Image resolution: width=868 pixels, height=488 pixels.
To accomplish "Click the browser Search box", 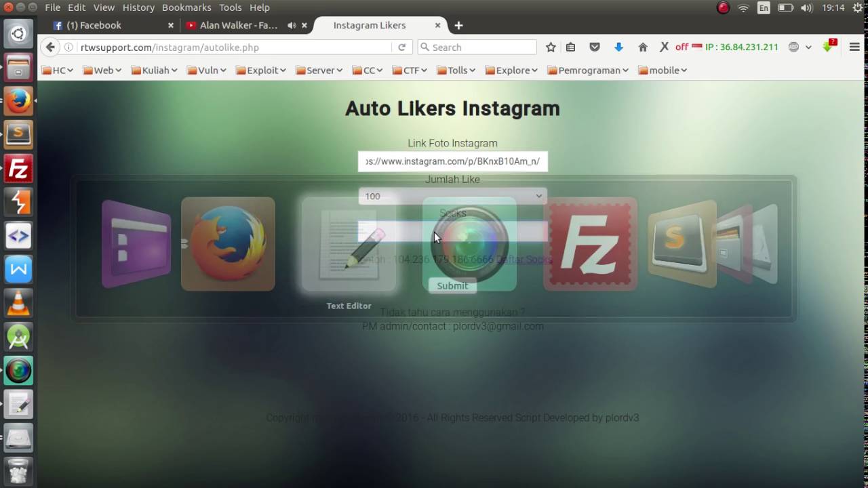I will pyautogui.click(x=477, y=47).
